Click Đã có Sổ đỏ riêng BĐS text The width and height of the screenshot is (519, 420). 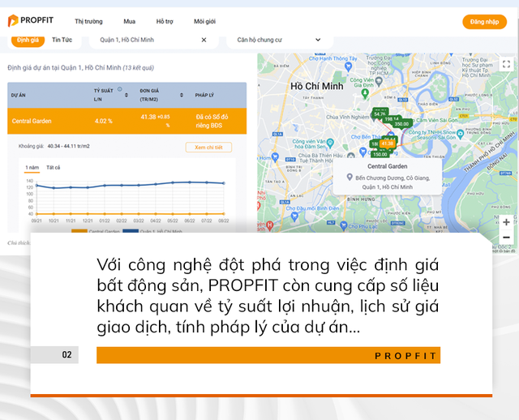pos(212,121)
